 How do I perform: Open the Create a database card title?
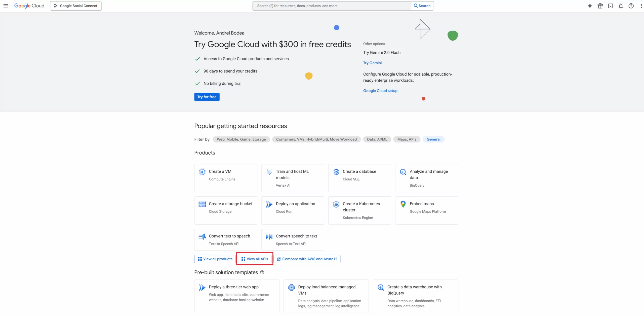tap(359, 171)
